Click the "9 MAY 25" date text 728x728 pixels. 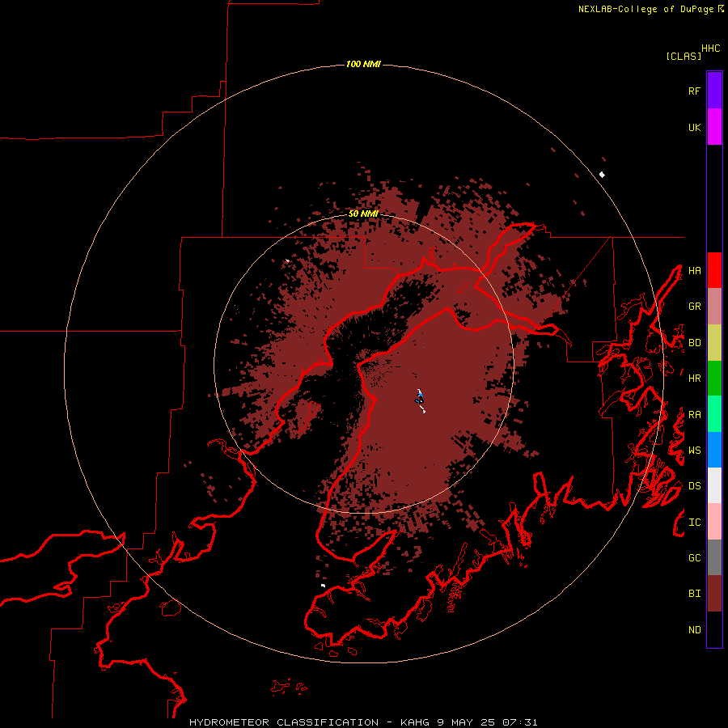[466, 722]
